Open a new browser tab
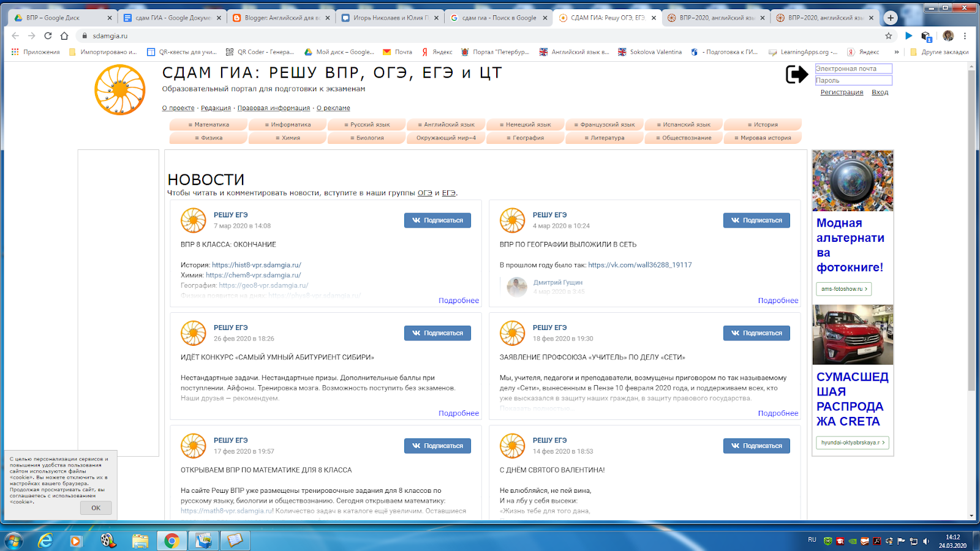 coord(891,18)
